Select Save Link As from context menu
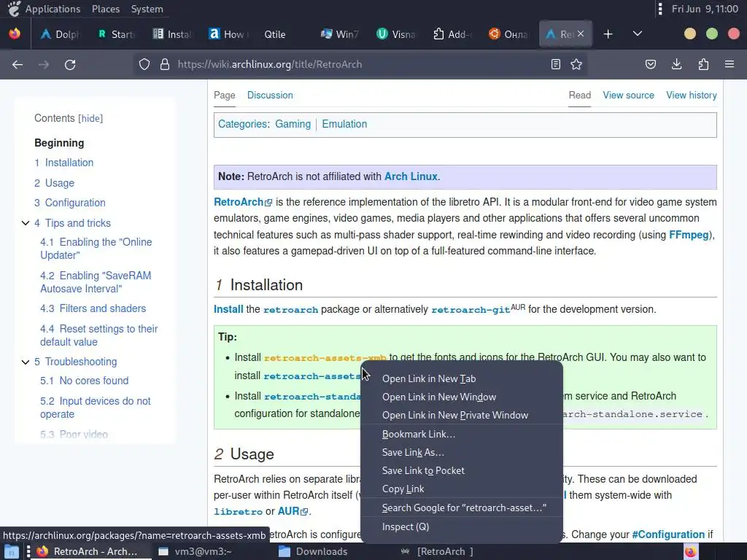The image size is (747, 560). [x=462, y=452]
